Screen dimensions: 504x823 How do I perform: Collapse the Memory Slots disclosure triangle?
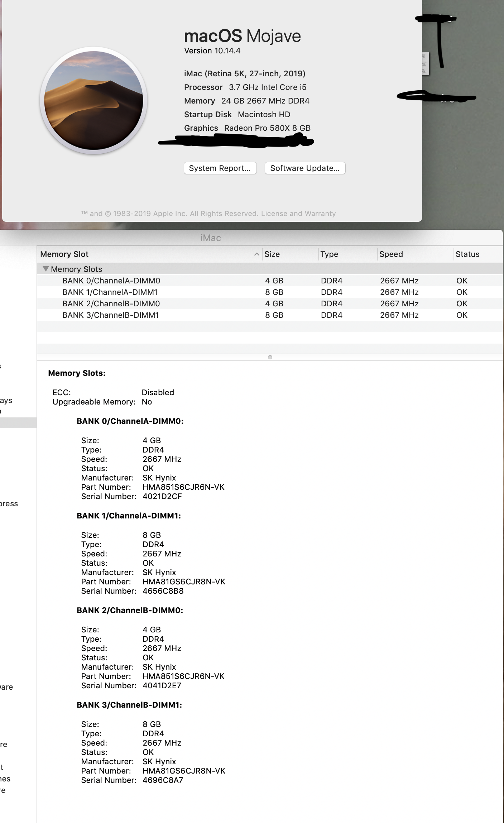[46, 269]
